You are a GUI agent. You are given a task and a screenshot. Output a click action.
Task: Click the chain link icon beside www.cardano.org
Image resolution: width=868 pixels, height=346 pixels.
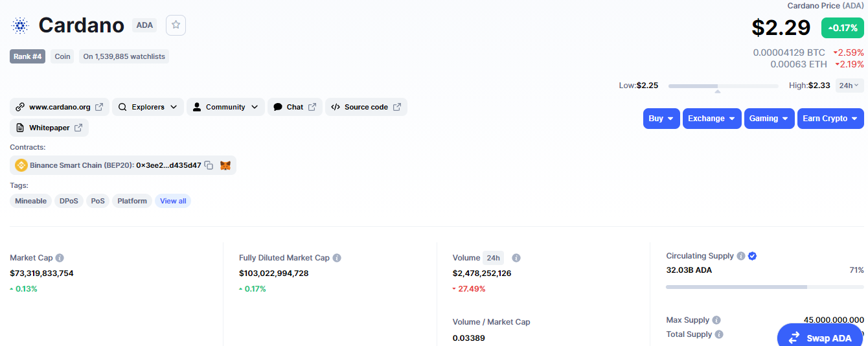[20, 107]
